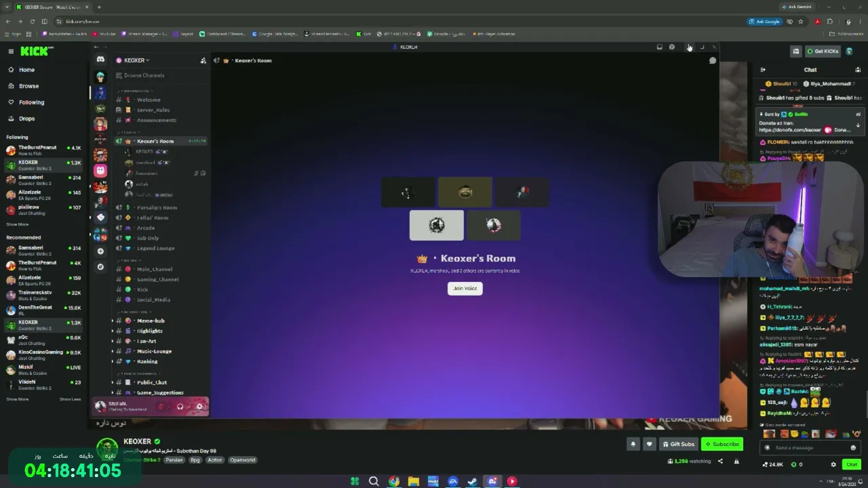Open the Game_Suggestions channel

[x=160, y=392]
